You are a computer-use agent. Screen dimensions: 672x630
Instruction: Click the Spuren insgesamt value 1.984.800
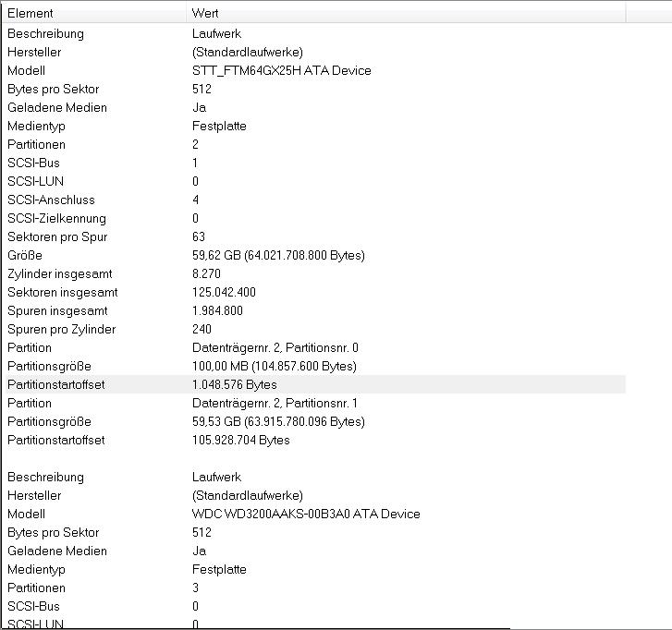217,310
